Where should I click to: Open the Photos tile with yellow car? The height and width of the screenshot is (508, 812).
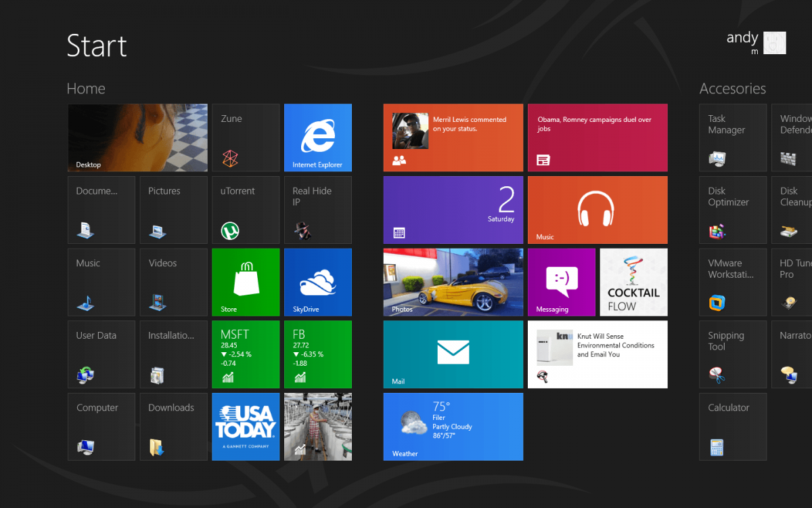(x=453, y=282)
